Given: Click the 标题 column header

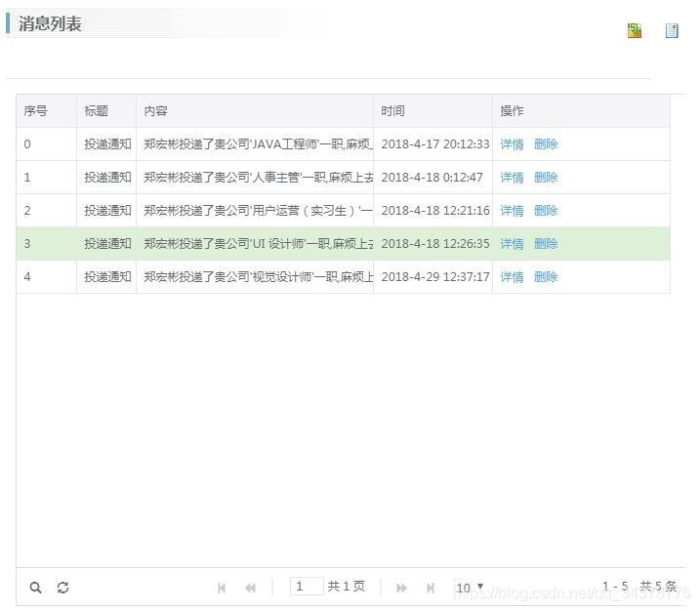Looking at the screenshot, I should click(106, 110).
